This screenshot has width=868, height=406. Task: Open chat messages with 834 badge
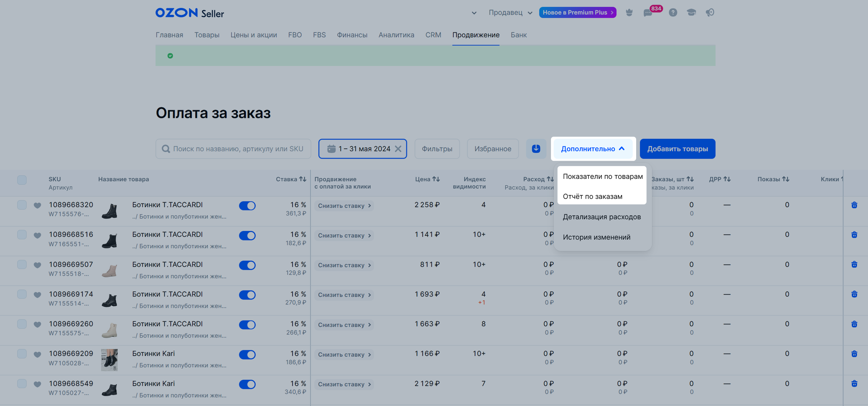(x=648, y=13)
